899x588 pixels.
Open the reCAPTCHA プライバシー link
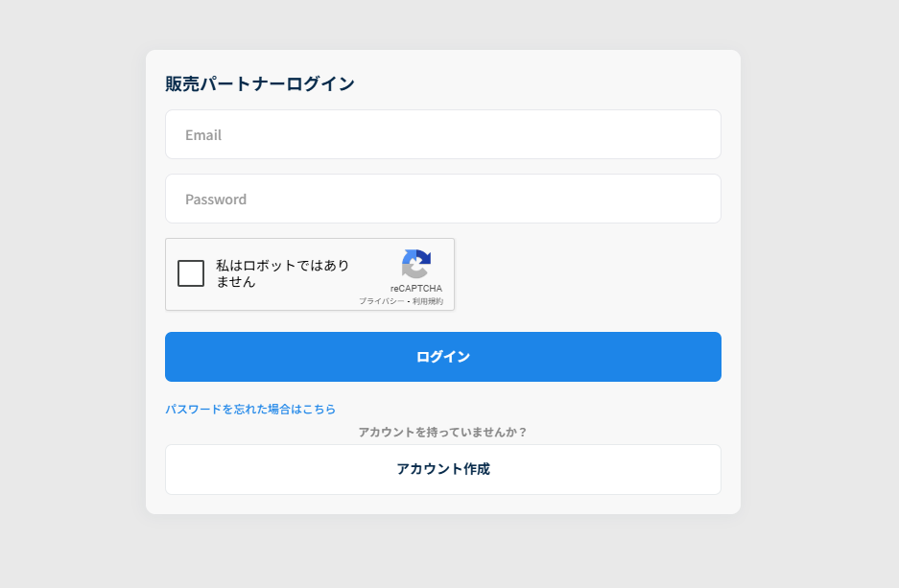[381, 301]
